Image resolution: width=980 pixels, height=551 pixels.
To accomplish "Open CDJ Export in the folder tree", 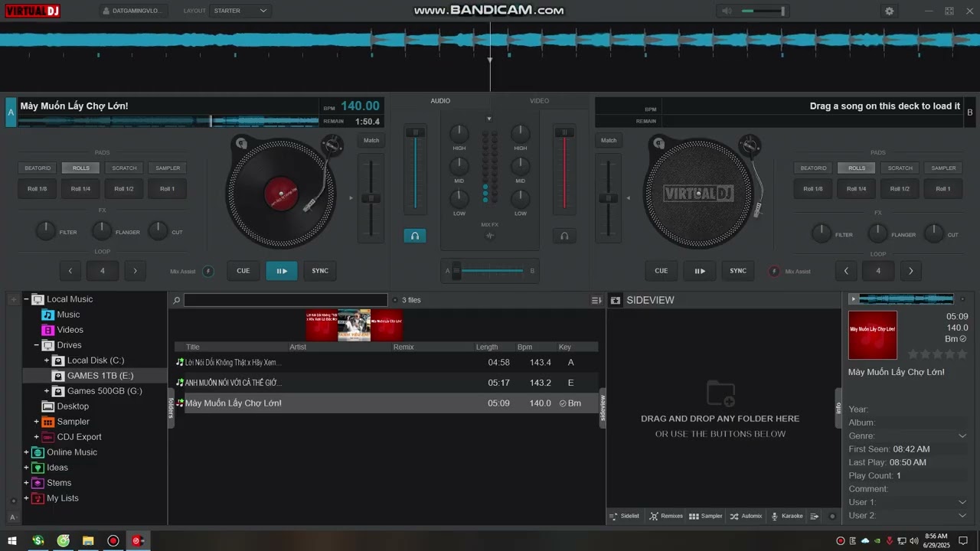I will (x=79, y=437).
